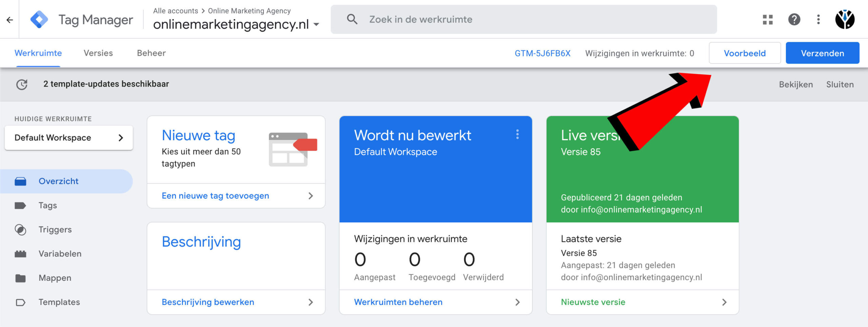Click the back arrow icon
Screen dimensions: 868x327
tap(9, 20)
